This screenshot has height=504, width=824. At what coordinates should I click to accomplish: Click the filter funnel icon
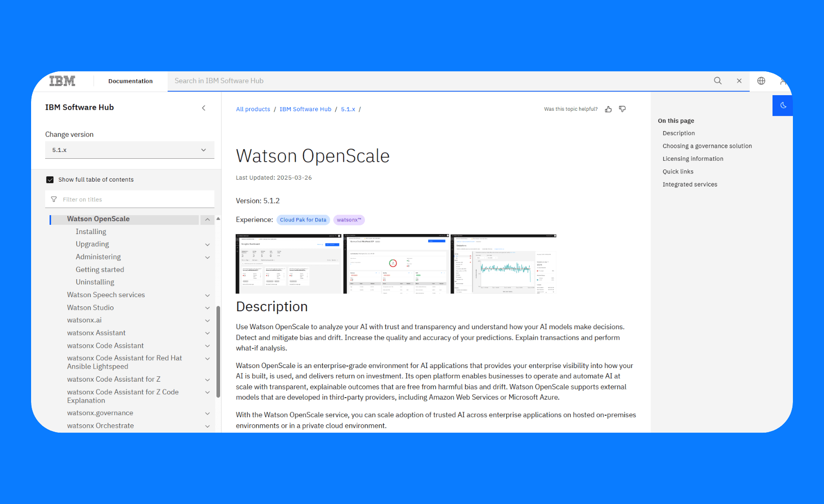click(54, 200)
